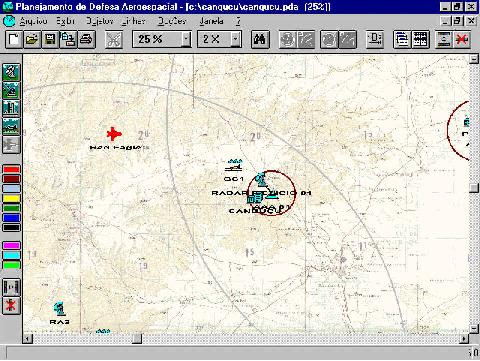The height and width of the screenshot is (361, 480).
Task: Click the binoculars search icon
Action: pyautogui.click(x=260, y=40)
